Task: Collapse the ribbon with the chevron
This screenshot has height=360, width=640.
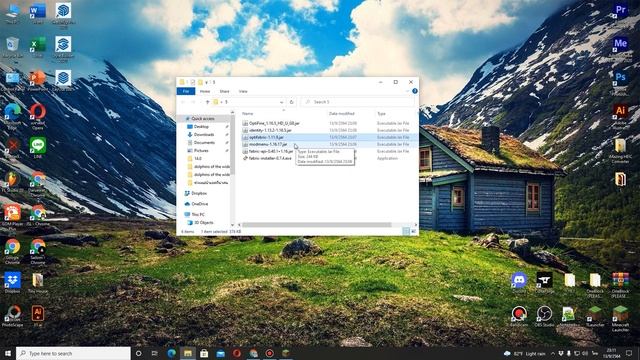Action: (408, 91)
